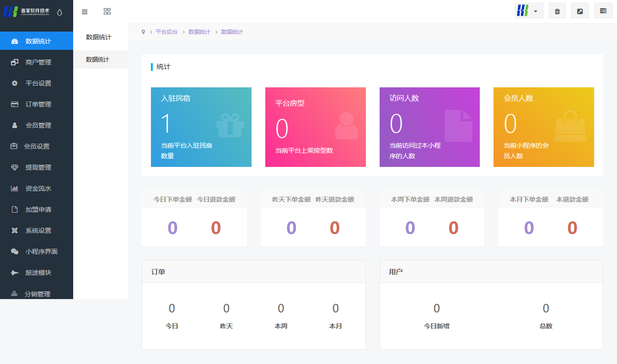
Task: Go to 订单管理 in sidebar
Action: 38,104
